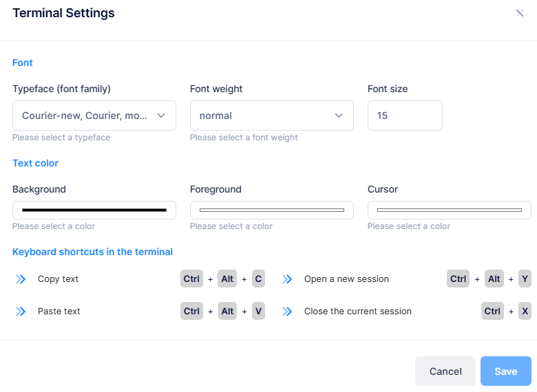
Task: Click the double-chevron icon beside Paste text
Action: (21, 312)
